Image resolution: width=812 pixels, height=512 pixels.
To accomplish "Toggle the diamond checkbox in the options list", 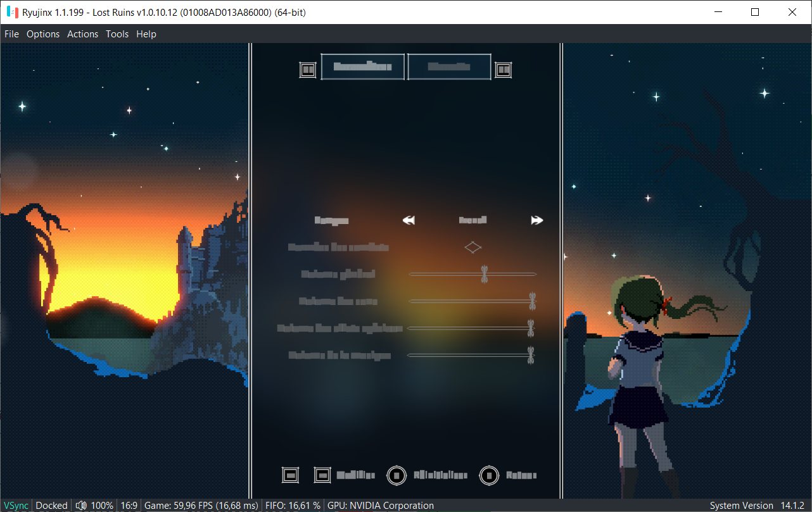I will point(473,247).
